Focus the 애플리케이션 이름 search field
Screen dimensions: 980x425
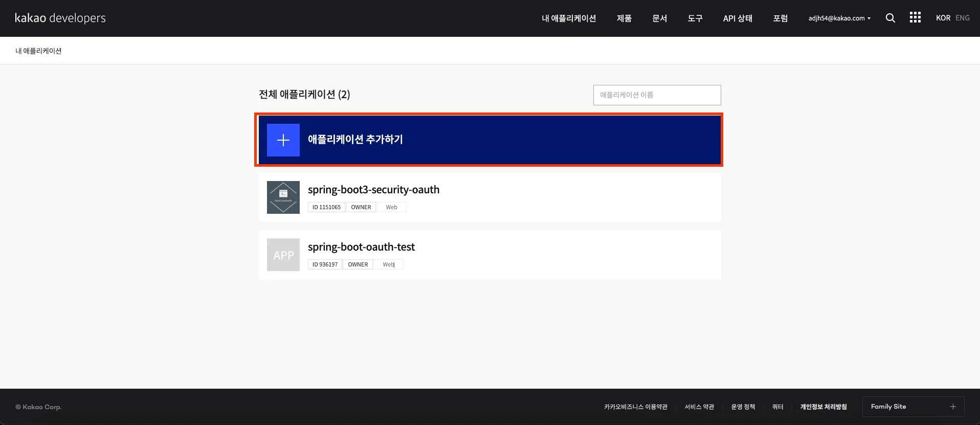point(657,95)
